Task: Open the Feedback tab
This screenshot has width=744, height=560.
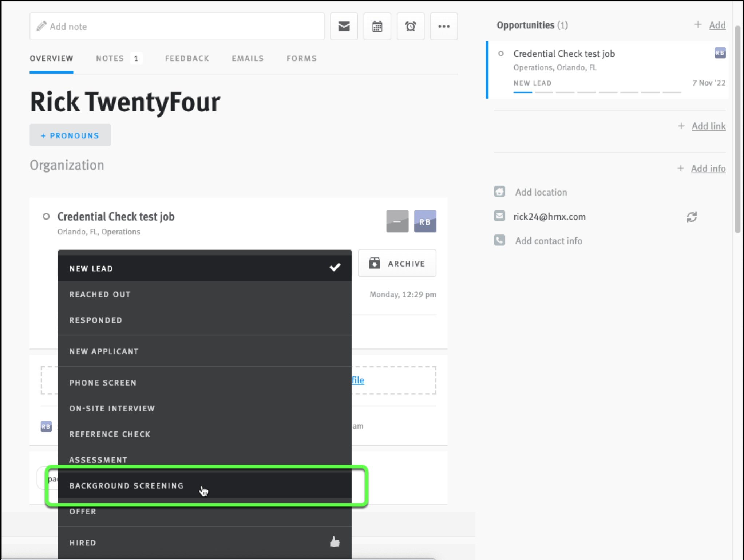Action: coord(187,58)
